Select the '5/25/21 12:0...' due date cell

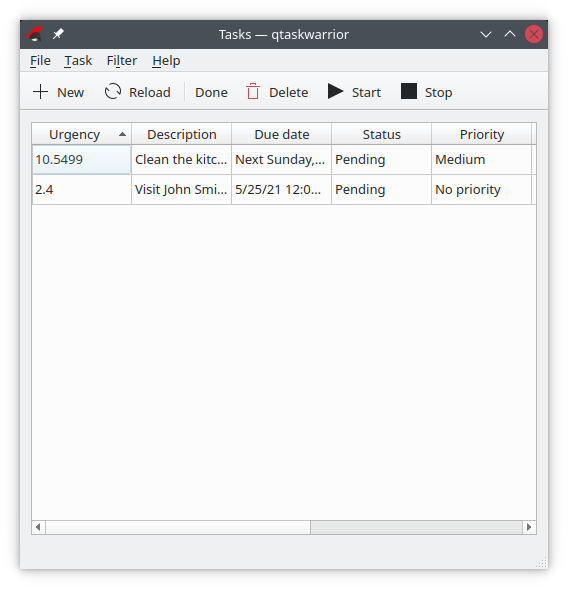tap(281, 190)
